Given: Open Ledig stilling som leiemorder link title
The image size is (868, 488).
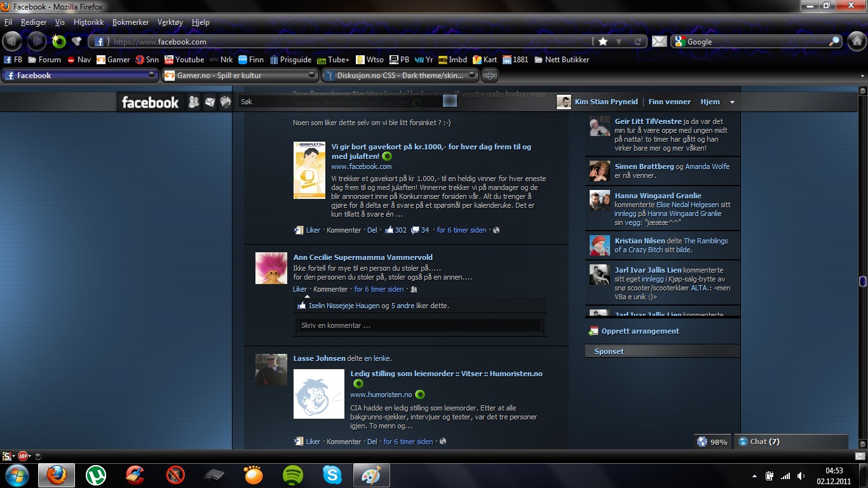Looking at the screenshot, I should 447,374.
